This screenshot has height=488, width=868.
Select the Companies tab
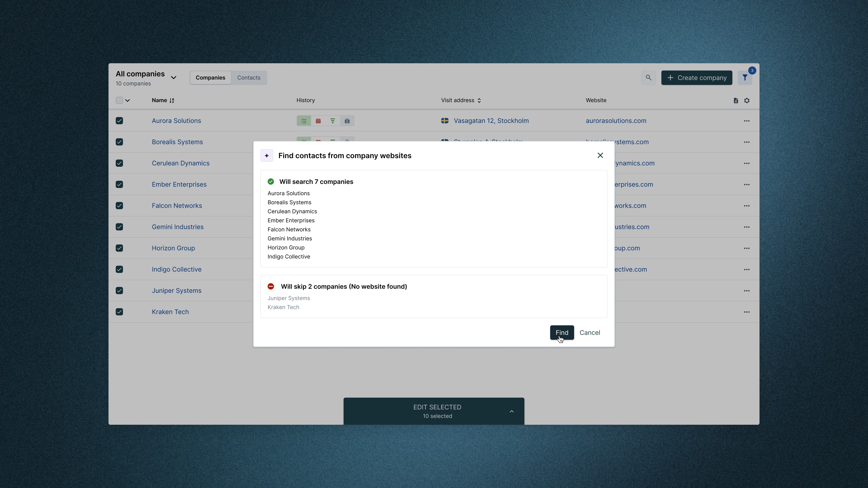[210, 78]
